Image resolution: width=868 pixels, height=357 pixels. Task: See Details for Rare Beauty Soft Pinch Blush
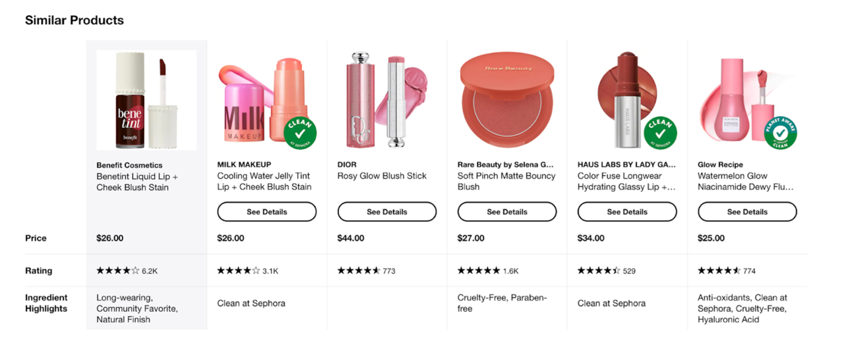pyautogui.click(x=507, y=212)
